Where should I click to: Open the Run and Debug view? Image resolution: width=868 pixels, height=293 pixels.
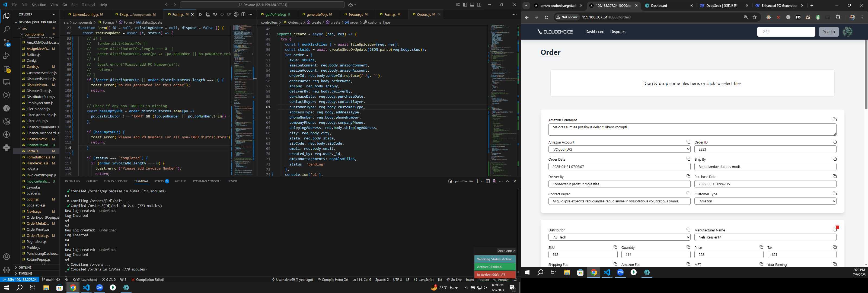click(7, 56)
